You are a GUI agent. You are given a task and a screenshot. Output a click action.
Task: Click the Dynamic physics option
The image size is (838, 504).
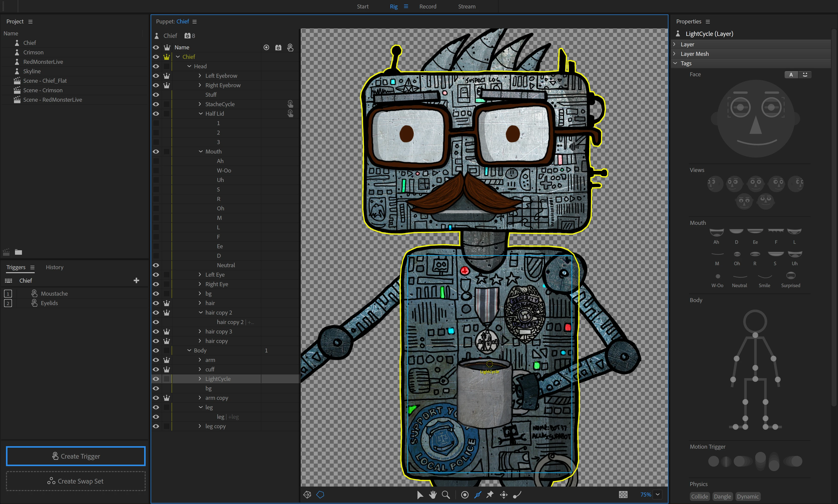tap(748, 496)
